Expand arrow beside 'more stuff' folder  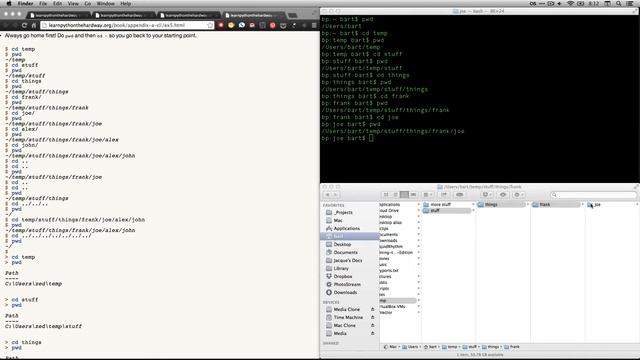(x=473, y=204)
